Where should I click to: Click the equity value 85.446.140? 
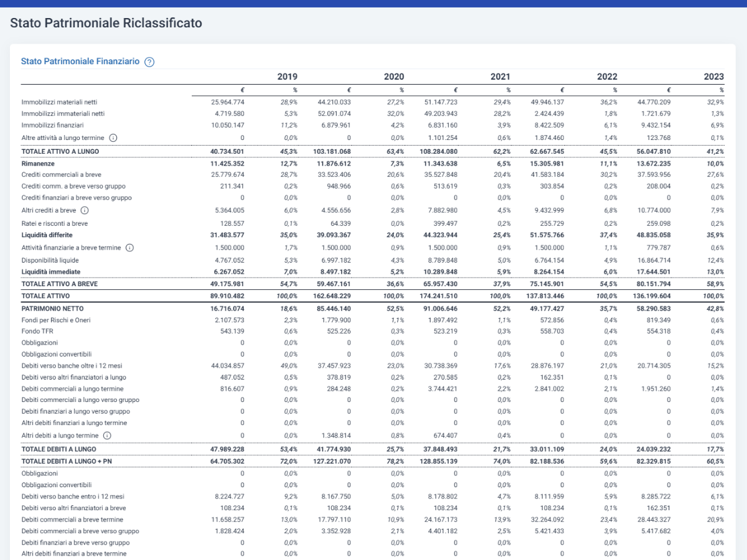tap(334, 308)
